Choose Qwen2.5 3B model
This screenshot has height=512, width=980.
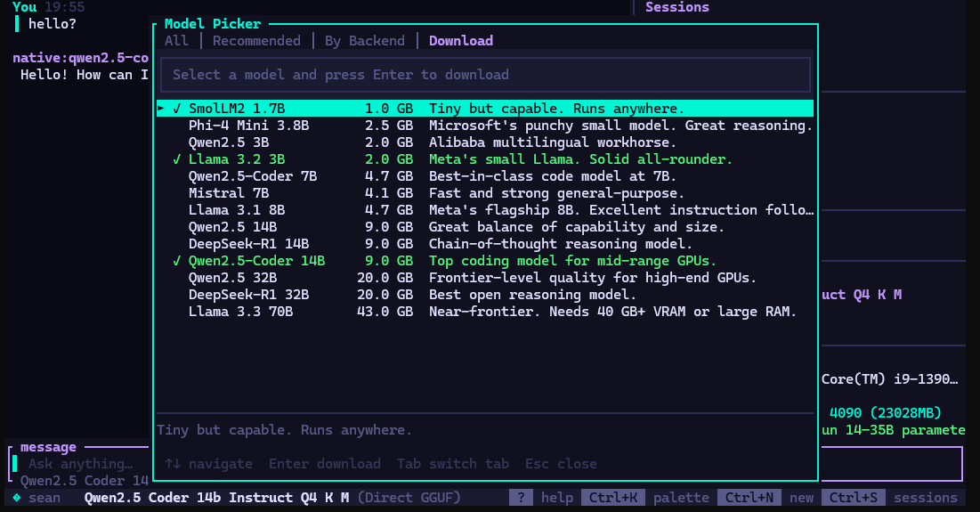point(485,142)
